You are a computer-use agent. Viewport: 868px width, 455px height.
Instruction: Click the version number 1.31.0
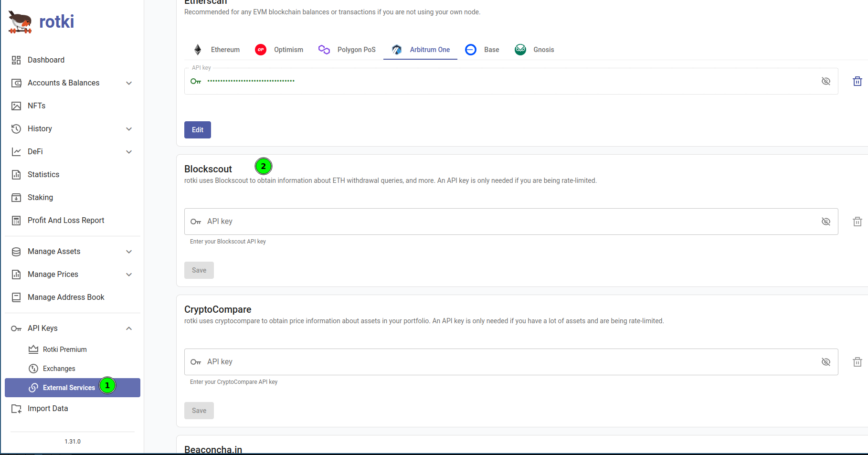pos(73,442)
